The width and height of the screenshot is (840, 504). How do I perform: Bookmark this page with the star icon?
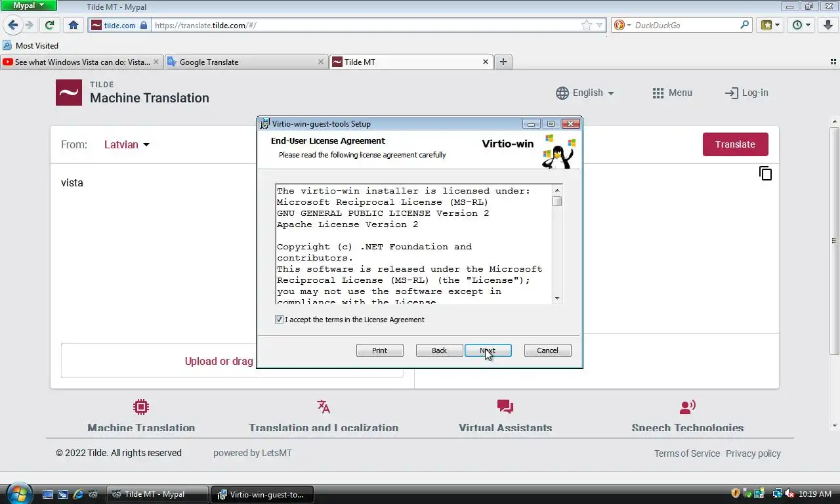586,25
